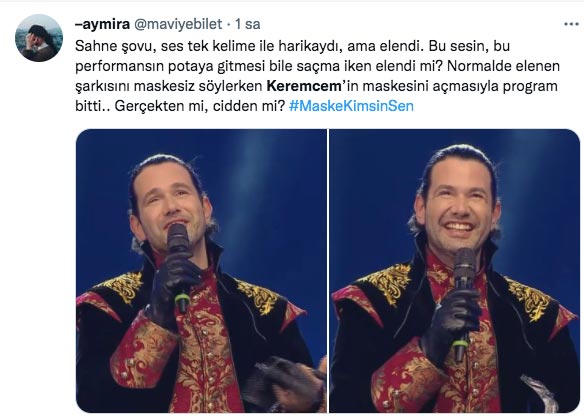This screenshot has width=584, height=416.
Task: Enlarge the right photo of the smiling performer
Action: coord(454,271)
